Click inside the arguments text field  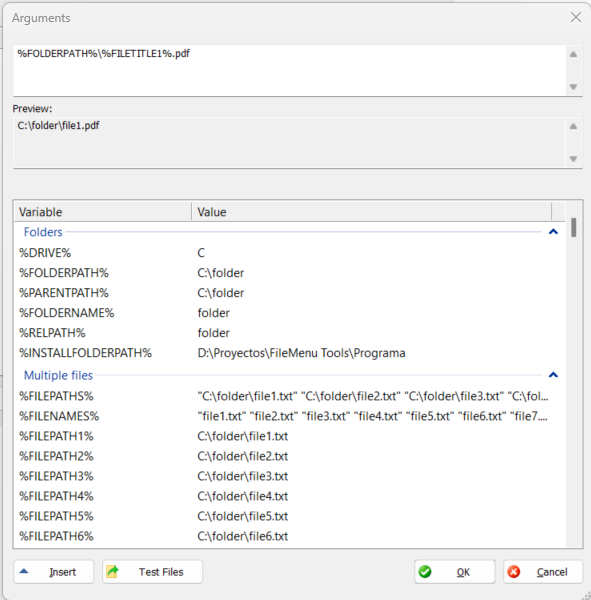click(289, 70)
